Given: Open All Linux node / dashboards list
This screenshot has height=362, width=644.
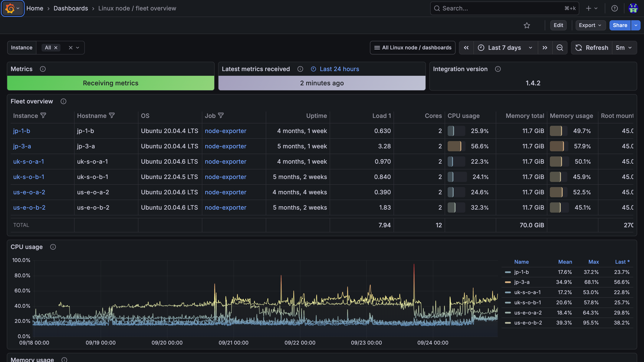Looking at the screenshot, I should coord(413,48).
